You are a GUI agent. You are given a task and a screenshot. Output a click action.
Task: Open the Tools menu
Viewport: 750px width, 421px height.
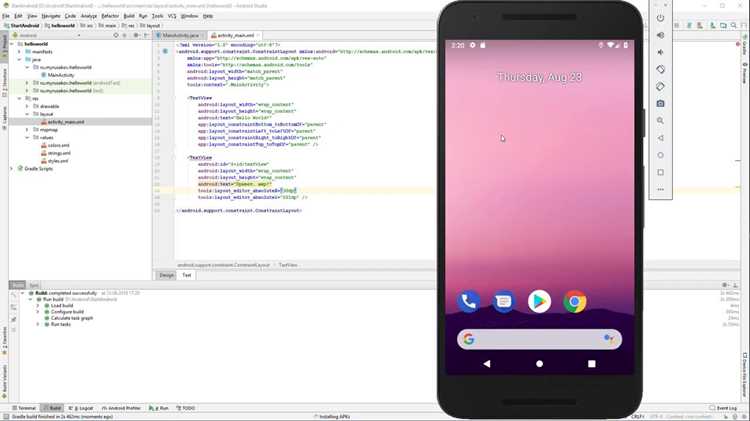coord(157,16)
